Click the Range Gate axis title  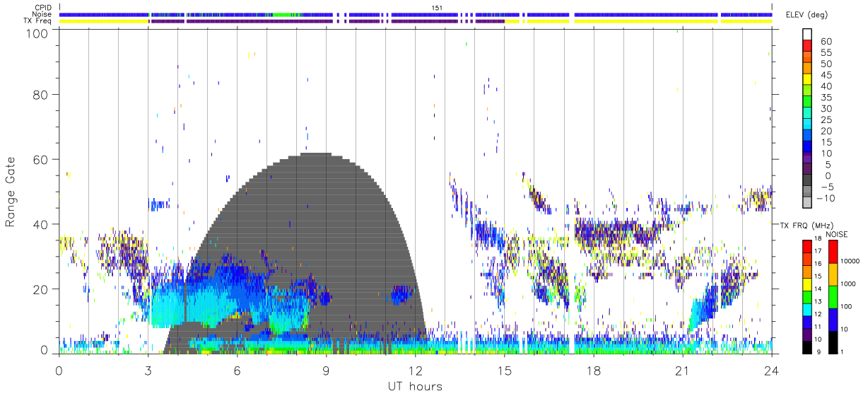tap(11, 192)
